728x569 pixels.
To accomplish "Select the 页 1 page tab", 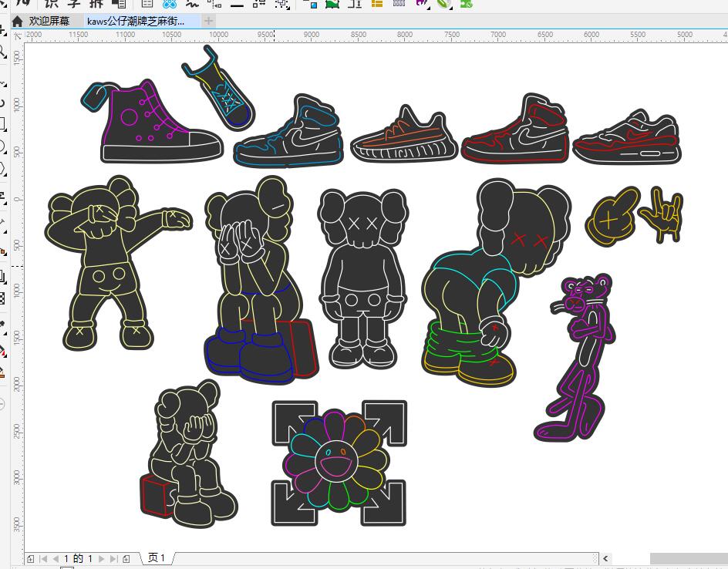I will [157, 558].
